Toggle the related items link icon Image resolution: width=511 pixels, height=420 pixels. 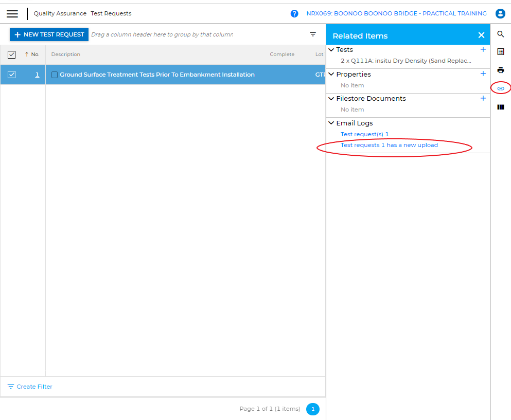500,88
